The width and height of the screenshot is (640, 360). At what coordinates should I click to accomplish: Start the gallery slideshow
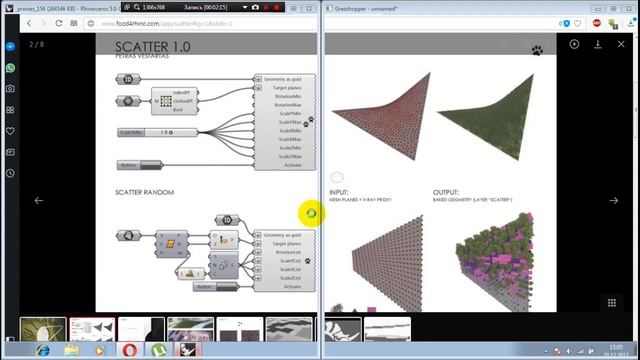coord(574,44)
